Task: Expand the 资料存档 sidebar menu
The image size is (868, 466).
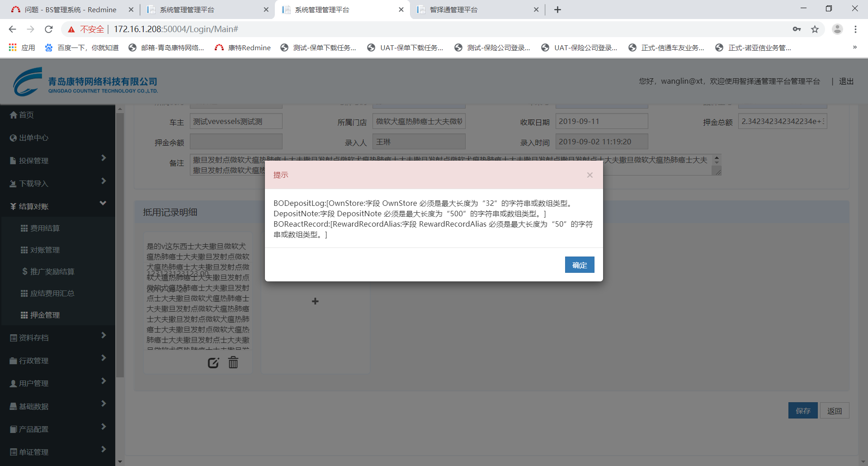Action: [57, 338]
